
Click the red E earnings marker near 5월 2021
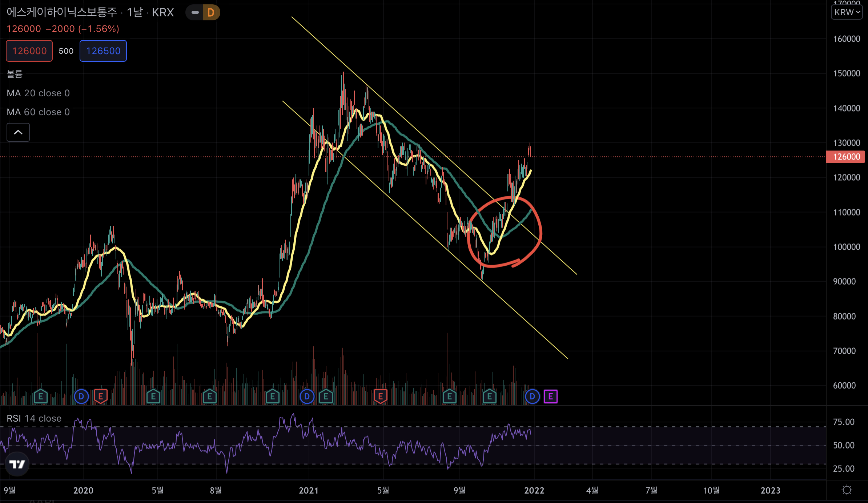click(x=381, y=397)
